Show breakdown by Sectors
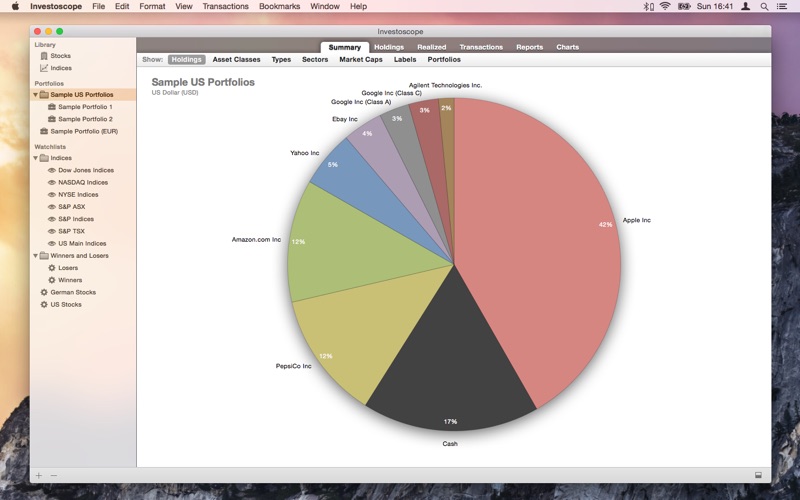Viewport: 800px width, 500px height. tap(315, 60)
